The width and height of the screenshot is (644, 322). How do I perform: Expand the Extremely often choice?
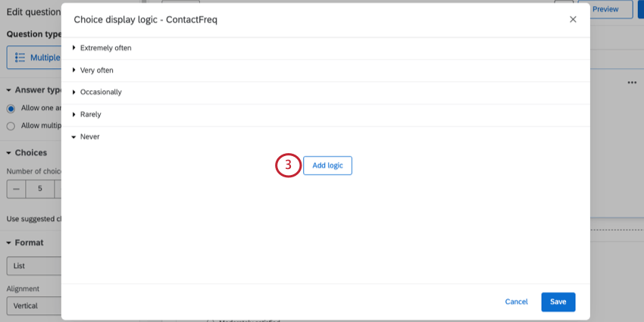point(74,48)
